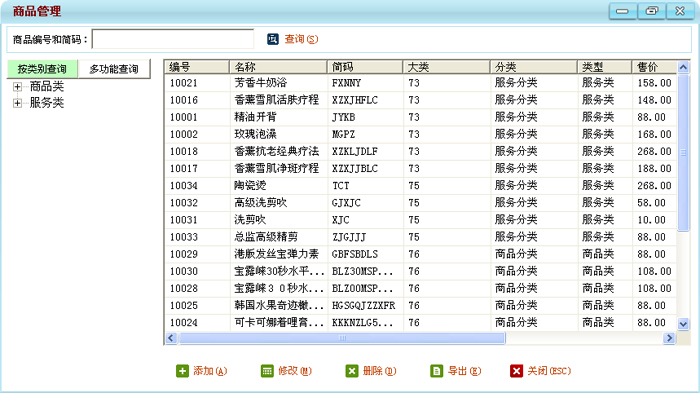Click the vertical scrollbar up arrow

(683, 67)
